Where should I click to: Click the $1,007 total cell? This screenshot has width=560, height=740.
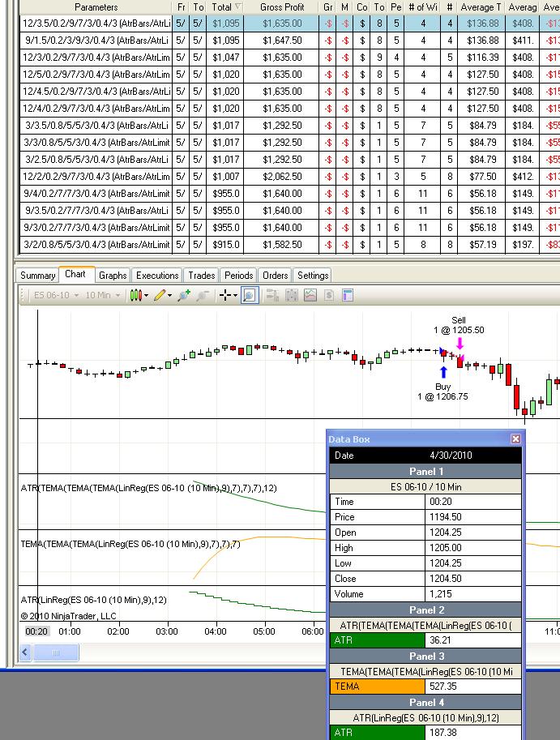[x=225, y=176]
